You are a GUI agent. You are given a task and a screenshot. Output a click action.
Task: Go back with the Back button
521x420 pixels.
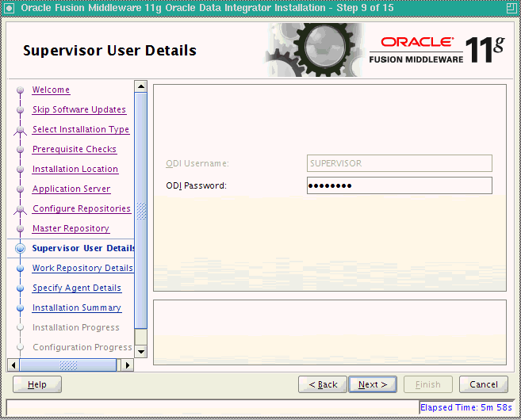323,384
